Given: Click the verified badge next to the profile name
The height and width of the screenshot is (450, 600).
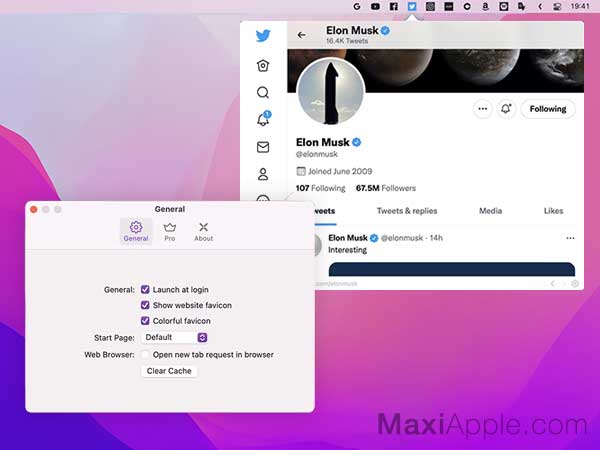Looking at the screenshot, I should click(356, 142).
